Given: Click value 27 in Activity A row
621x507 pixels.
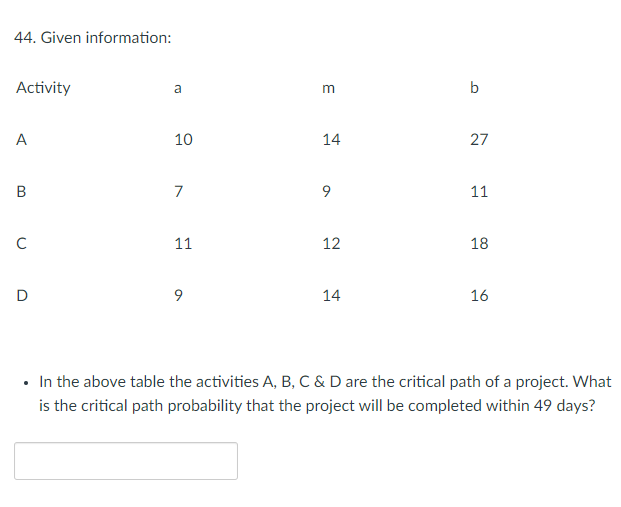Looking at the screenshot, I should click(479, 140).
